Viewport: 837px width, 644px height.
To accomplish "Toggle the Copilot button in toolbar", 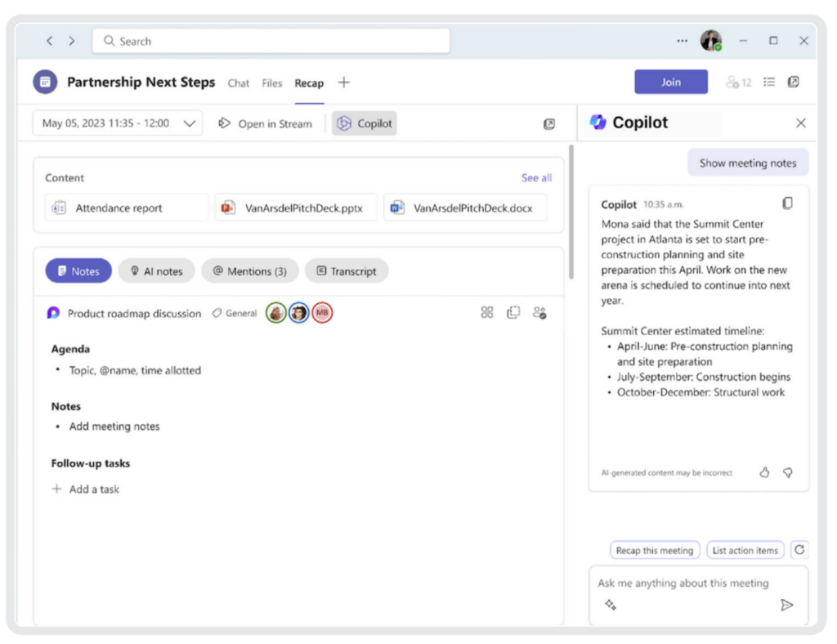I will pos(364,123).
